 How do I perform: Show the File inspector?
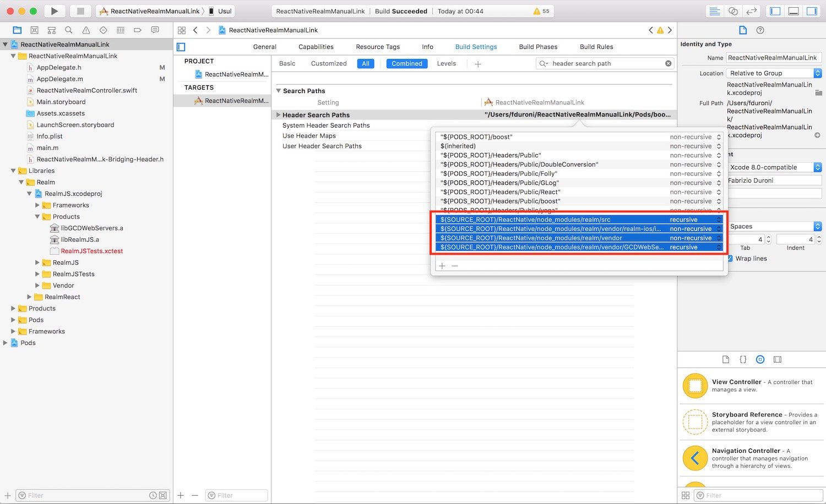click(743, 30)
